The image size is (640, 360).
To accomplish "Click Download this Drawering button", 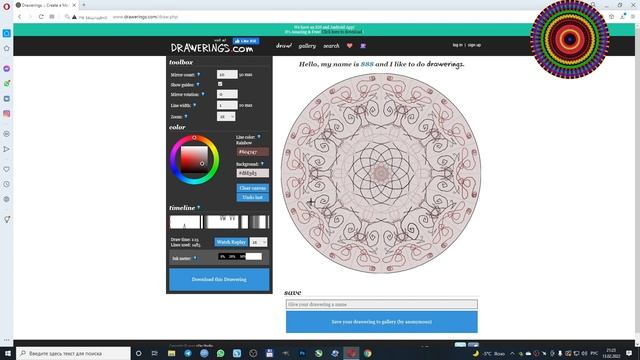I will (219, 280).
